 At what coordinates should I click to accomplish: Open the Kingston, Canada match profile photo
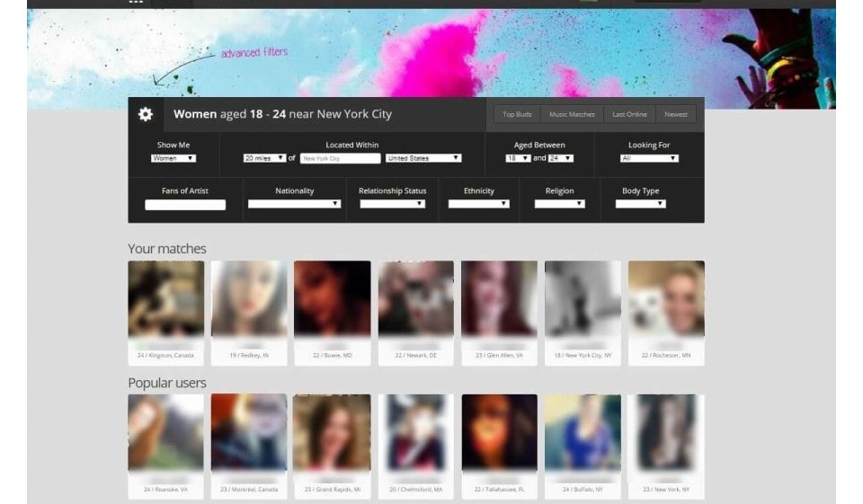166,299
